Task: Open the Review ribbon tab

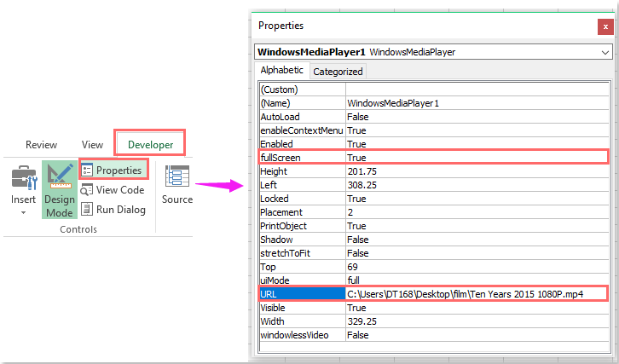Action: click(41, 145)
